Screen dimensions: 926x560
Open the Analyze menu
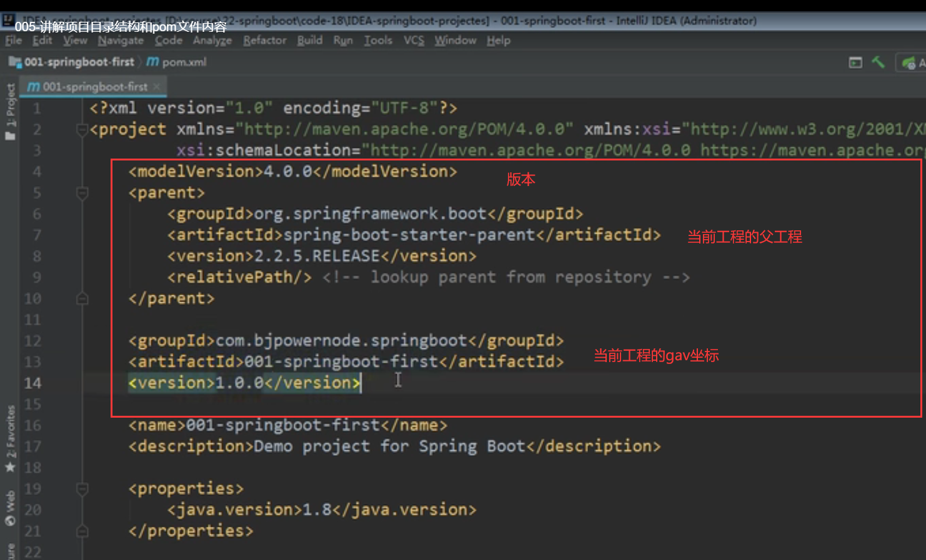[212, 41]
